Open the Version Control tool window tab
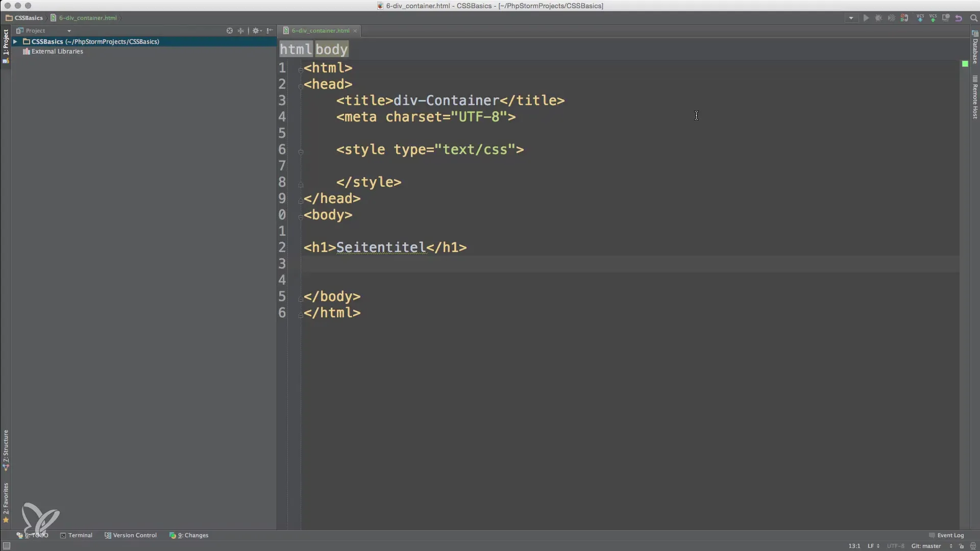The height and width of the screenshot is (551, 980). point(131,535)
